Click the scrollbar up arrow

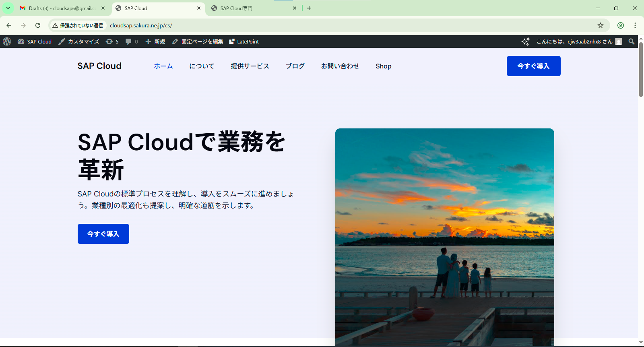tap(641, 38)
